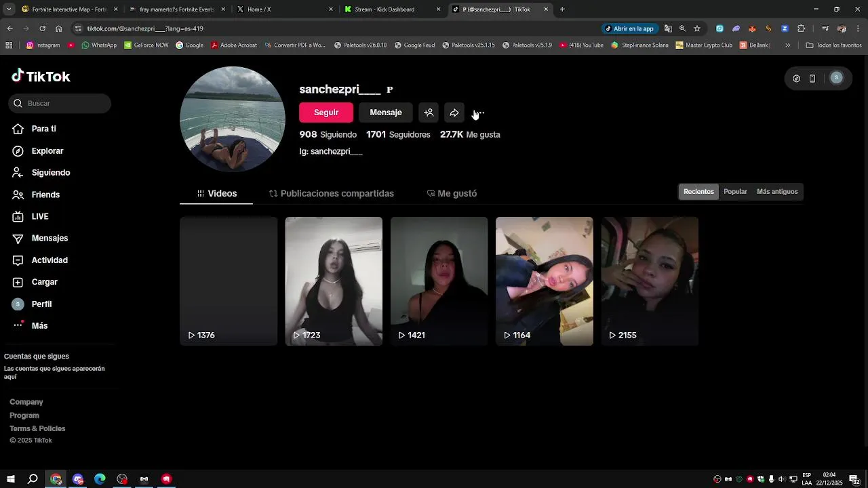Reload the page

pos(42,28)
